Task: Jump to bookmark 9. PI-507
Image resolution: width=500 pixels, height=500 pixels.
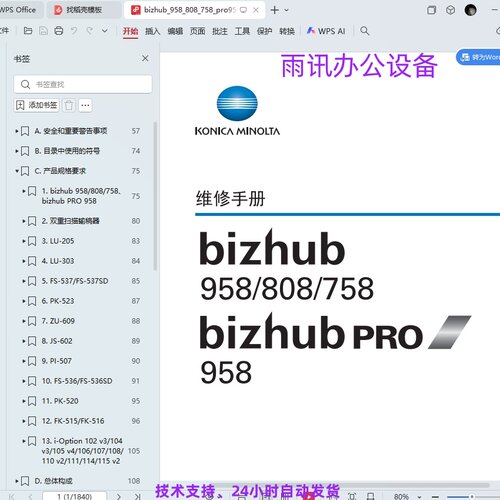Action: tap(57, 361)
